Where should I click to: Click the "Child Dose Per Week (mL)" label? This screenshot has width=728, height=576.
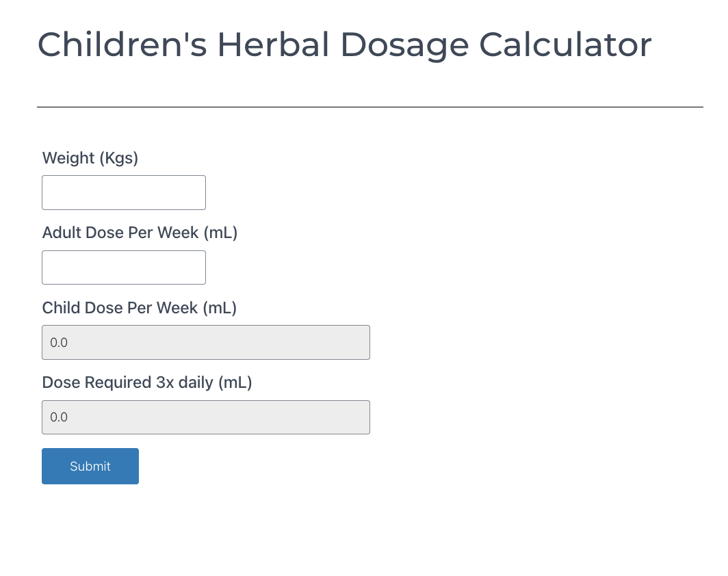(x=140, y=308)
